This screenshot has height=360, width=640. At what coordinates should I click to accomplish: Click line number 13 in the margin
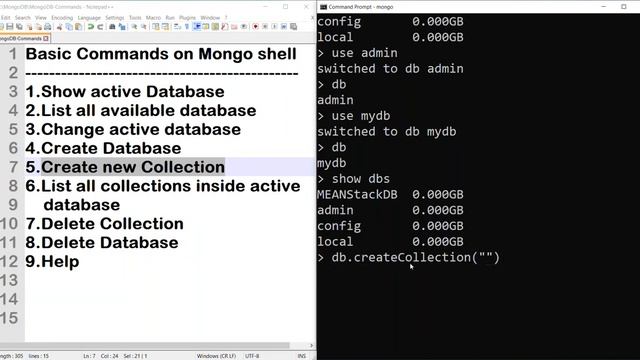[x=9, y=280]
